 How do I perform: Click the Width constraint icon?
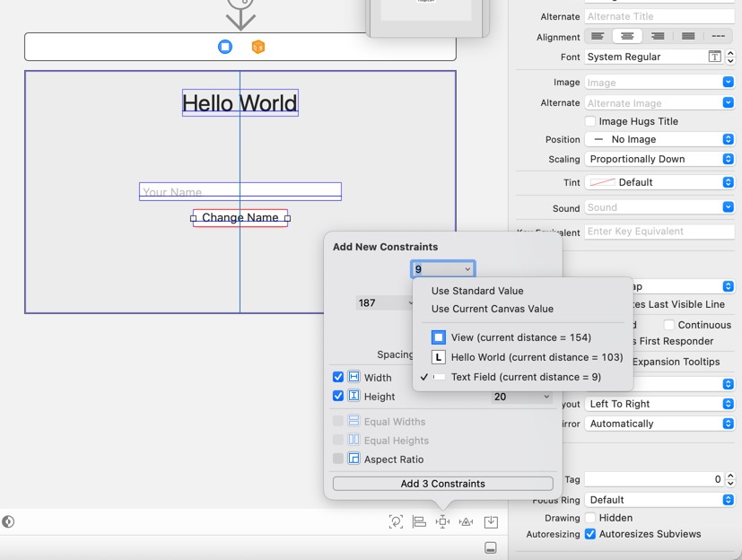354,377
